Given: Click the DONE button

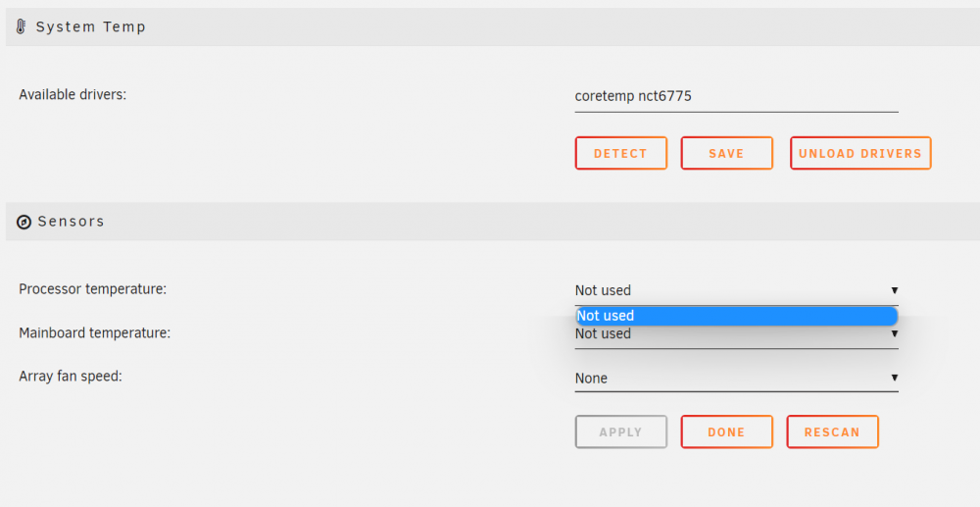Looking at the screenshot, I should [x=726, y=432].
